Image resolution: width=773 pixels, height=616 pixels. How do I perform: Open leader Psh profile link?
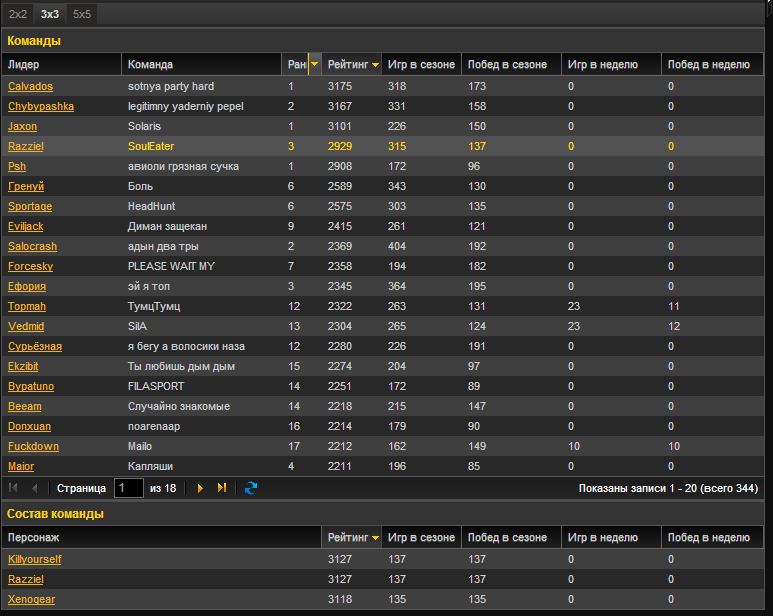click(x=17, y=166)
